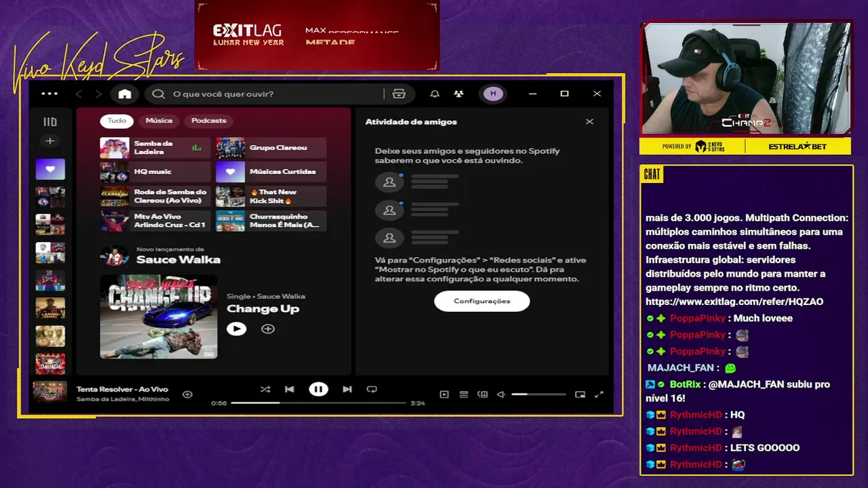
Task: Click RythmicHD name beside 'LETS GOOOOO'
Action: click(x=696, y=448)
